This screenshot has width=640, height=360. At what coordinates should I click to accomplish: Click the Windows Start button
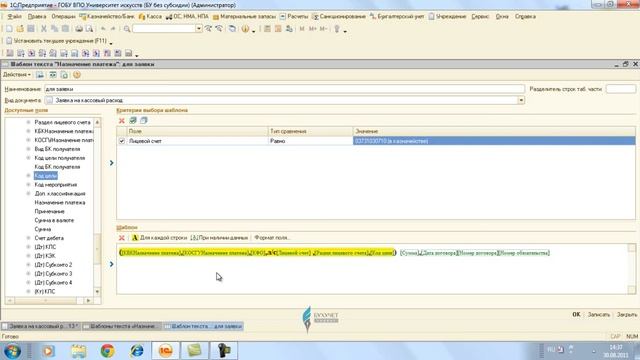coord(13,351)
